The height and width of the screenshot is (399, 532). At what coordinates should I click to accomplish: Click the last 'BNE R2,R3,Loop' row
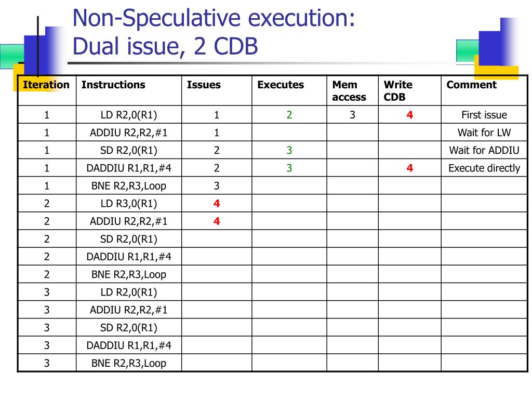click(x=272, y=363)
